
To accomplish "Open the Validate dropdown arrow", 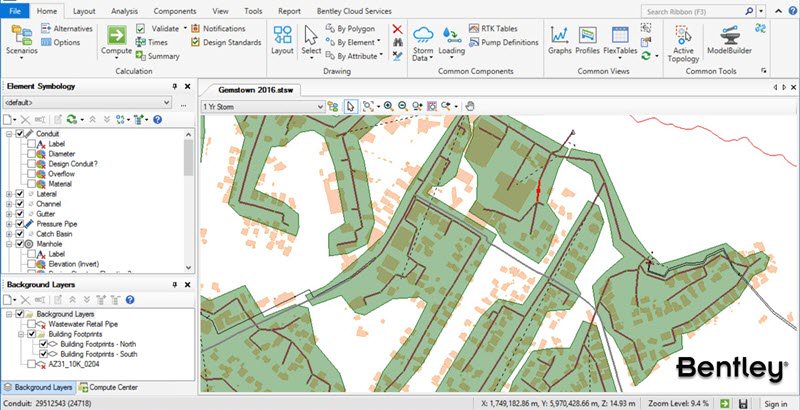I will pyautogui.click(x=185, y=29).
